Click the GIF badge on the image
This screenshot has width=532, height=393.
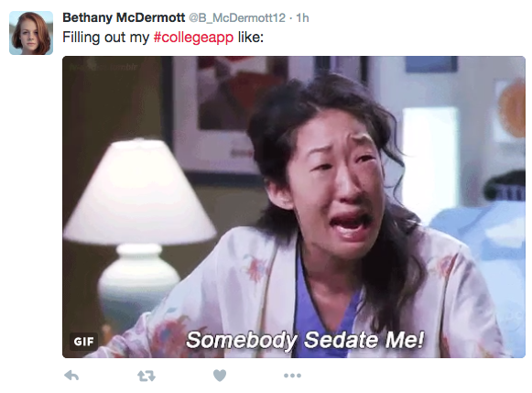84,342
